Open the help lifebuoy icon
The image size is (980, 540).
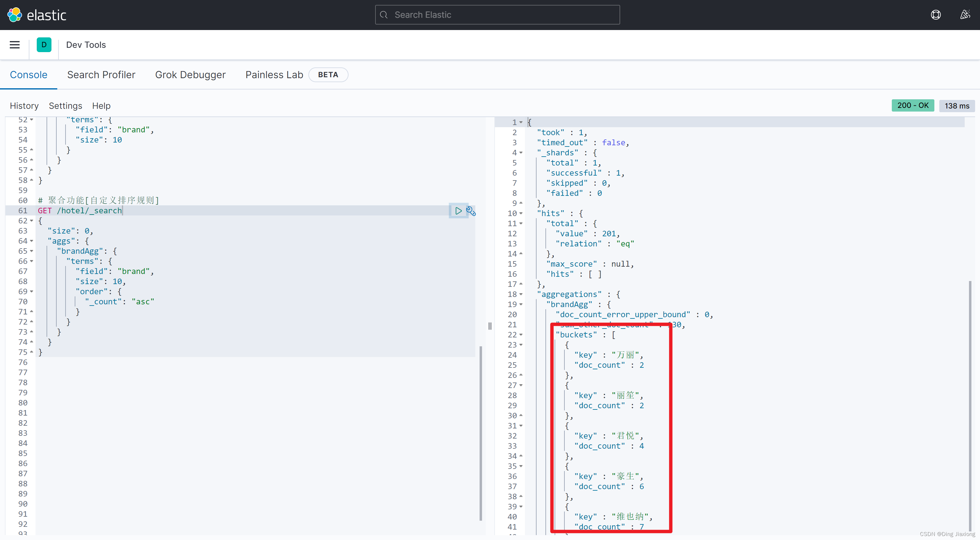tap(936, 15)
